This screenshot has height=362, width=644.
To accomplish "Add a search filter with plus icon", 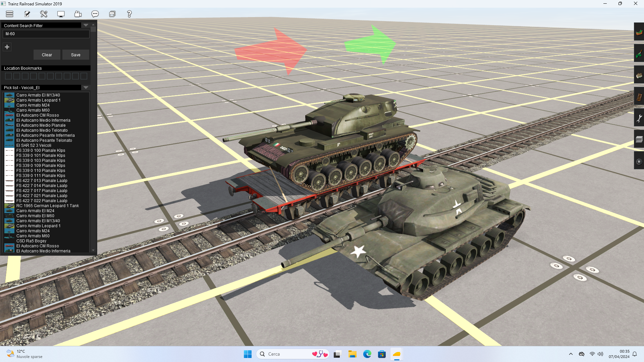I will (7, 47).
